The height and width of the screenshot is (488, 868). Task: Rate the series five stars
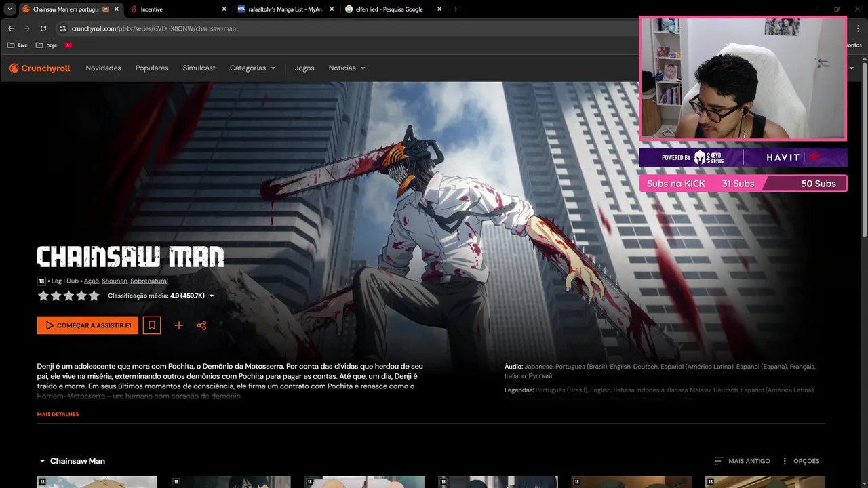[x=94, y=296]
